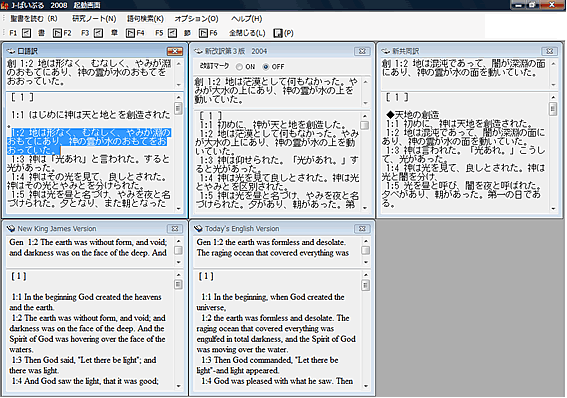
Task: Click the 章 chapter selector label
Action: [114, 33]
